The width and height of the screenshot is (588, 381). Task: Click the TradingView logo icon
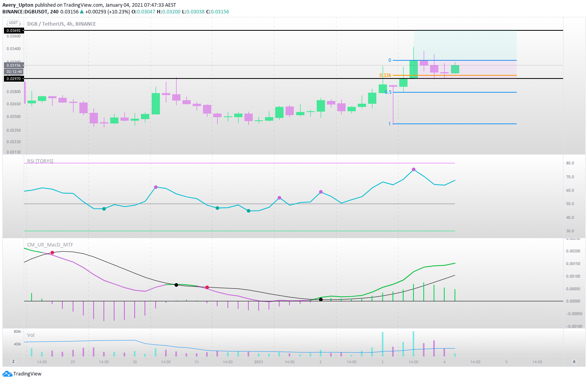8,374
